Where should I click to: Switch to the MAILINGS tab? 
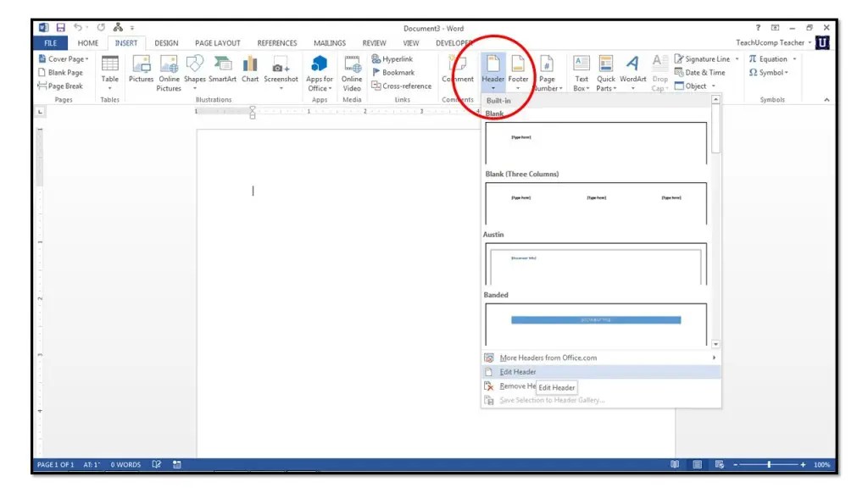click(330, 43)
